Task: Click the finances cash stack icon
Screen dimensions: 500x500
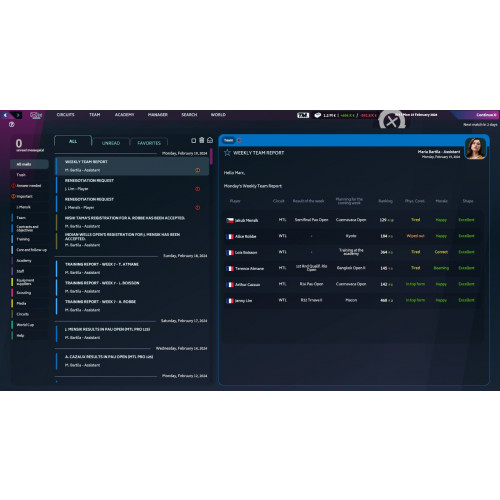Action: tap(318, 115)
